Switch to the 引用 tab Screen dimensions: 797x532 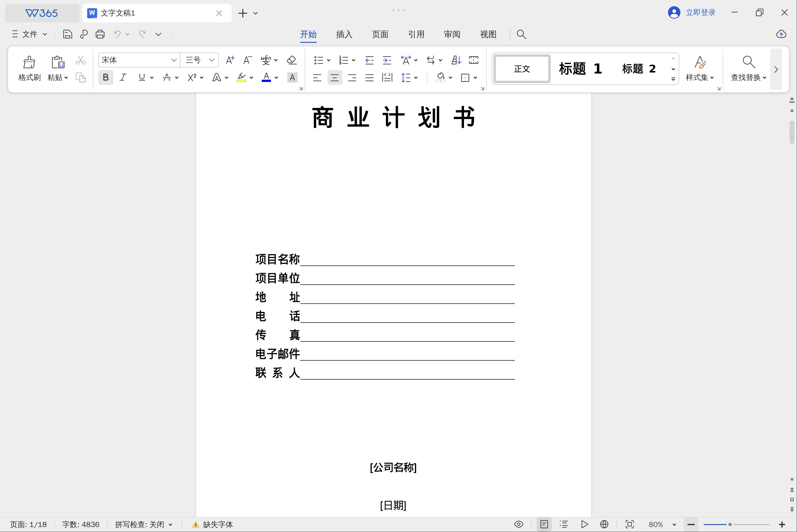click(416, 34)
